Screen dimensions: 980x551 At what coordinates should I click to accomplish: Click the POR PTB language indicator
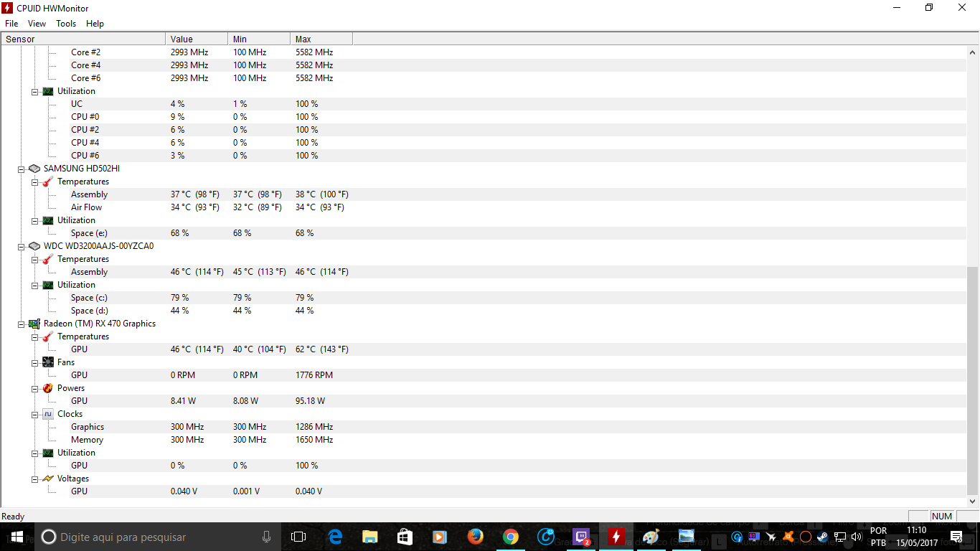[878, 537]
